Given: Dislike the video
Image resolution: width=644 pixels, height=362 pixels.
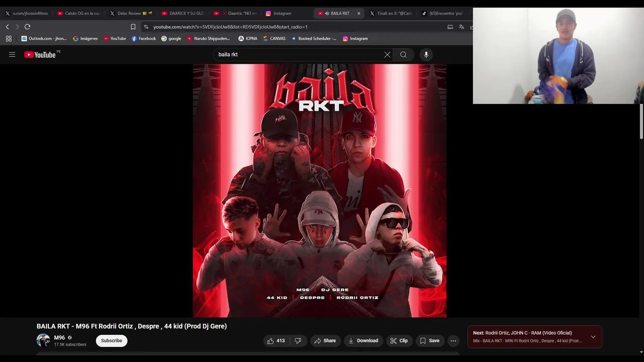Looking at the screenshot, I should click(x=298, y=341).
